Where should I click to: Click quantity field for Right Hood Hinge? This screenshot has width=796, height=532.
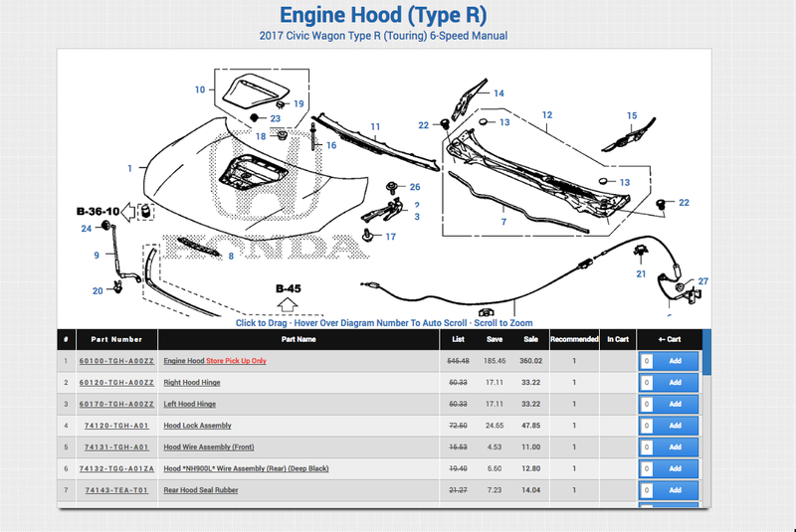point(646,383)
